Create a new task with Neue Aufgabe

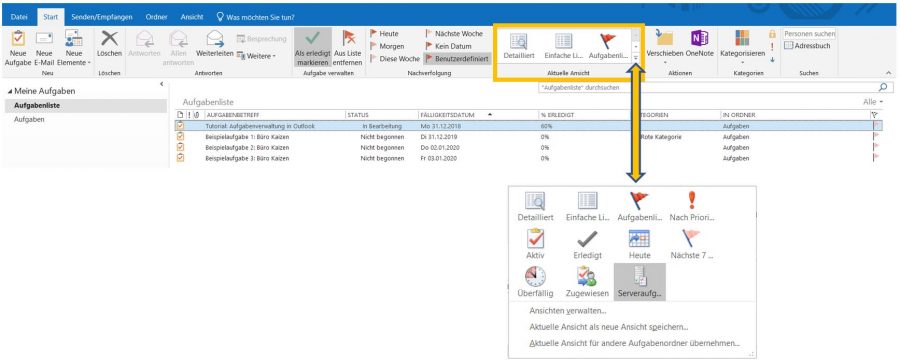18,48
